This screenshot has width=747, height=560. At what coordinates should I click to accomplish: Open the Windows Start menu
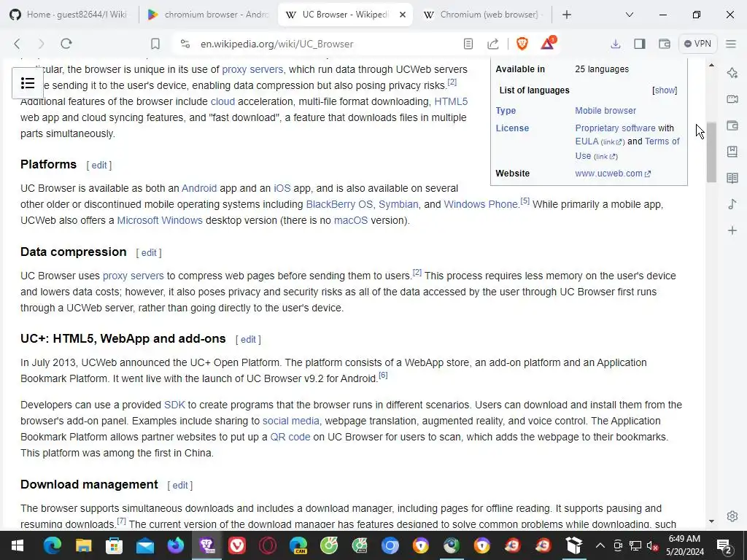point(18,545)
